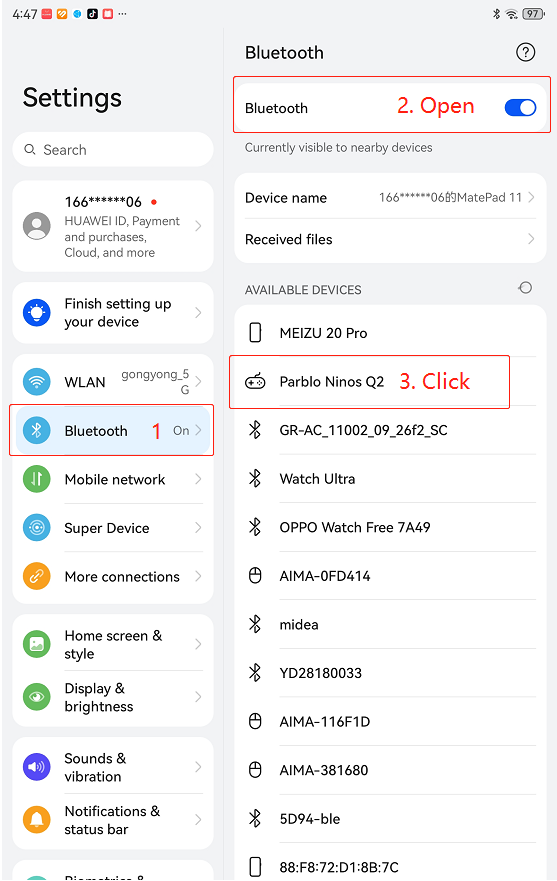Expand the Notifications & status bar chevron
557x881 pixels.
198,820
